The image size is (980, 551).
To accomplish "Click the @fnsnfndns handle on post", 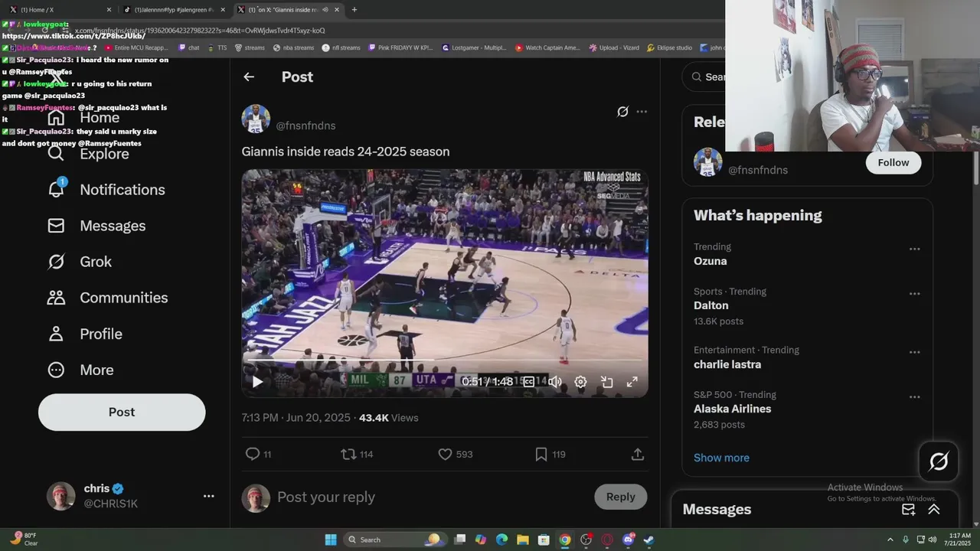I will [x=305, y=126].
